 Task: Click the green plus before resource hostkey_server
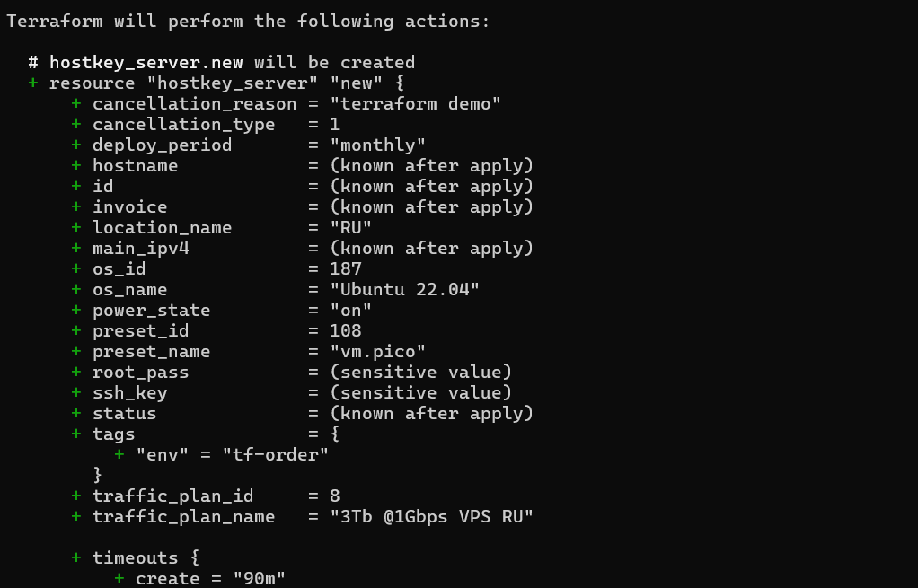point(33,83)
